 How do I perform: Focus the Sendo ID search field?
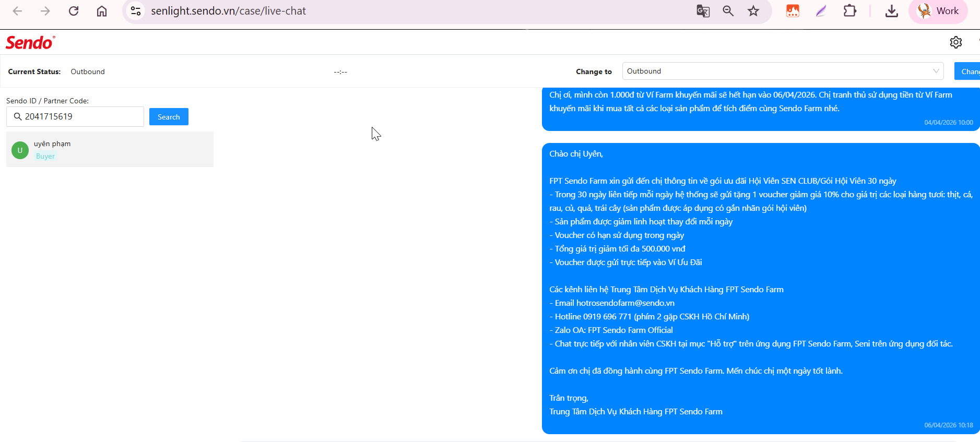click(75, 116)
